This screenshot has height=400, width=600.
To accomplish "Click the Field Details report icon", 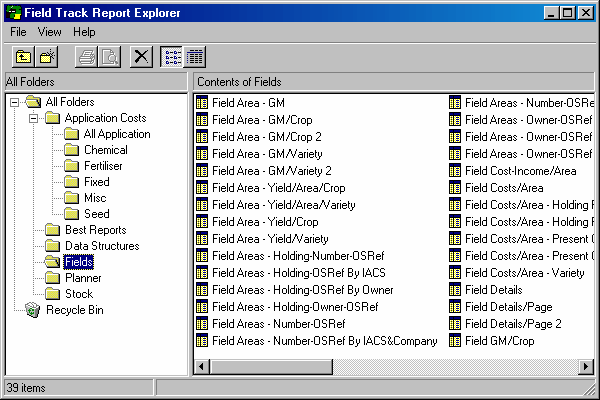I will 455,290.
